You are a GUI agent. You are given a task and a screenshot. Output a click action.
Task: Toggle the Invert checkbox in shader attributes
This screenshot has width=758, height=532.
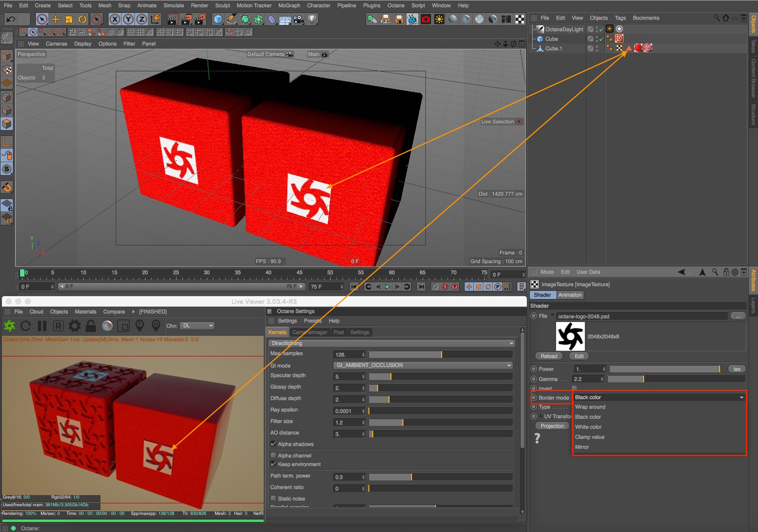click(574, 388)
